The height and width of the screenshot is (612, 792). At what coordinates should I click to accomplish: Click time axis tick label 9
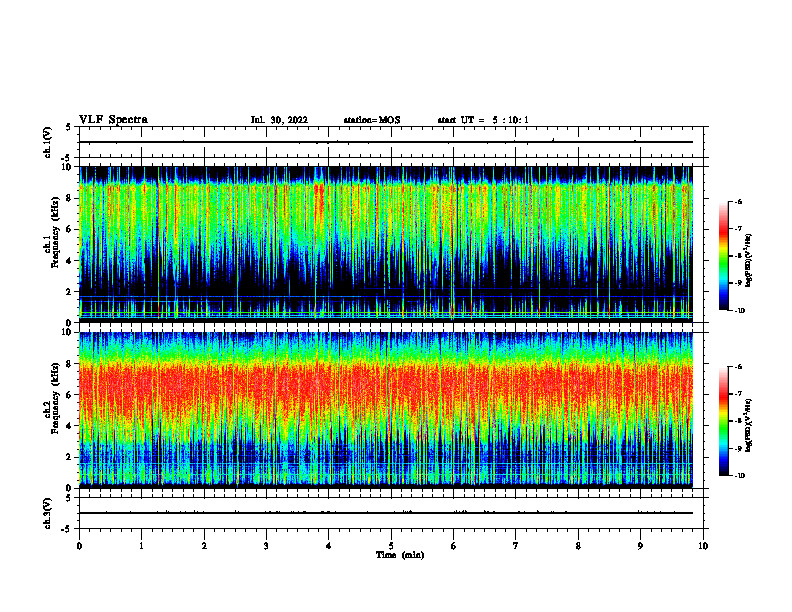coord(640,546)
